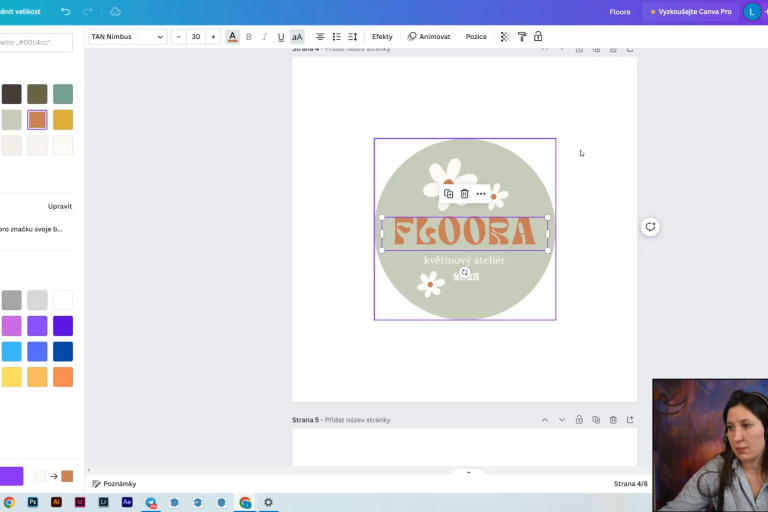Image resolution: width=768 pixels, height=512 pixels.
Task: Open the TAN Nimbus font dropdown
Action: click(127, 37)
